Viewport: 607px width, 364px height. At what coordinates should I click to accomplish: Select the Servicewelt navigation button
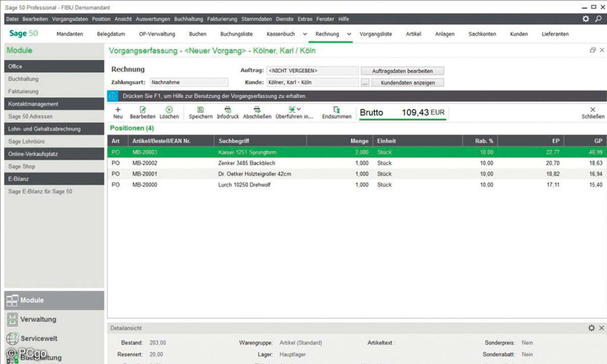pos(54,339)
